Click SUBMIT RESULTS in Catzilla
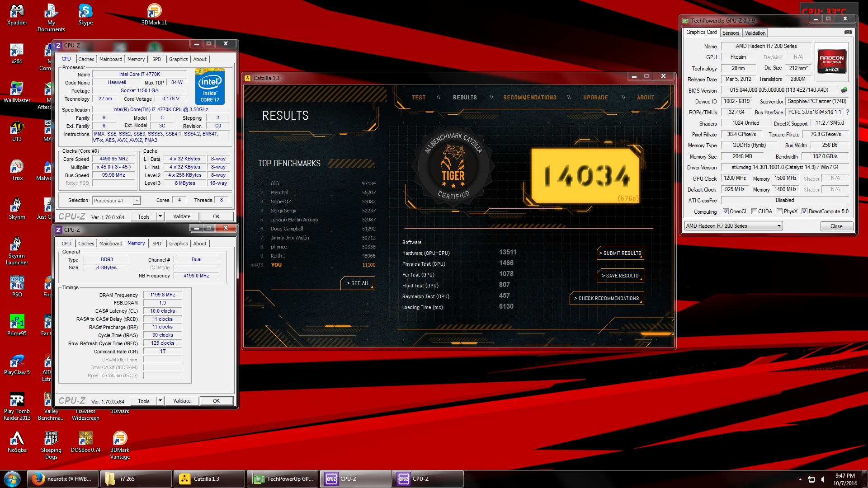 (x=620, y=253)
